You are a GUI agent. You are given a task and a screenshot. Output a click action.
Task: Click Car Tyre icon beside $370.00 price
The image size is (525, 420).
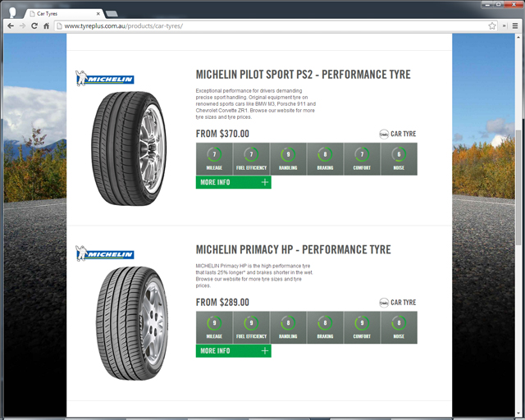click(384, 134)
